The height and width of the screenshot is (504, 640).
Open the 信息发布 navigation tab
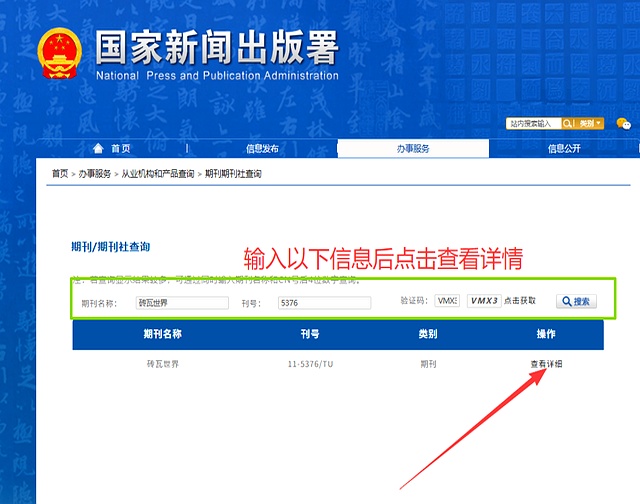click(x=262, y=149)
